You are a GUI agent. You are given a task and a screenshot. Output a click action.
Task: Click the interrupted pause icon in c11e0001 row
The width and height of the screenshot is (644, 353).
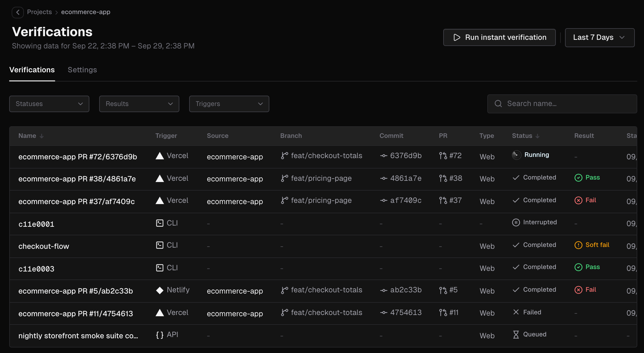(516, 222)
